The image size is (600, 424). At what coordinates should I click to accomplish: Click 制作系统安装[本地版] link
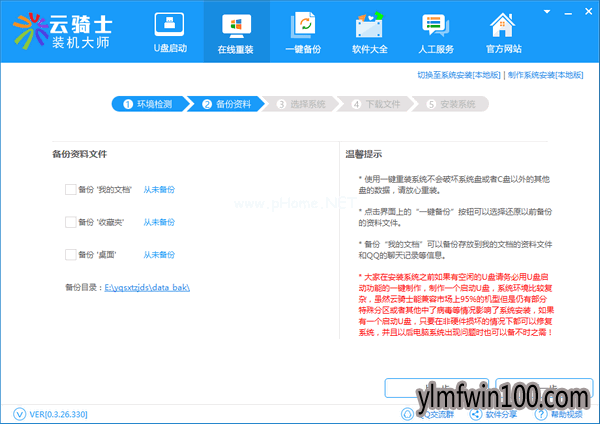tap(546, 75)
